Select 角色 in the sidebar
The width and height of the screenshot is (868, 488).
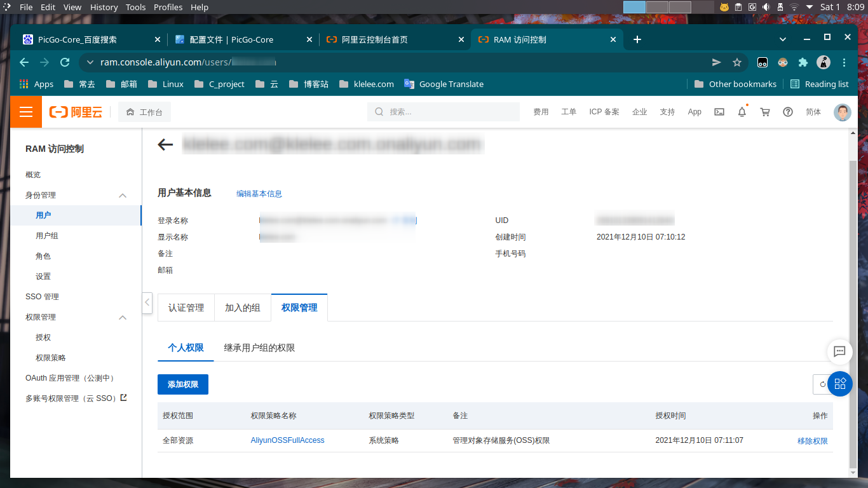[43, 256]
